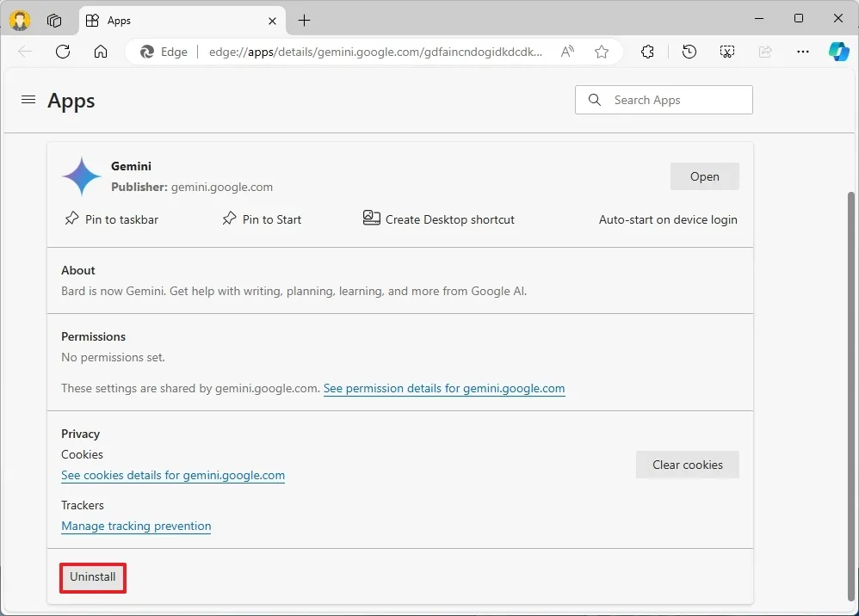View browsing history via toolbar icon

click(x=689, y=52)
